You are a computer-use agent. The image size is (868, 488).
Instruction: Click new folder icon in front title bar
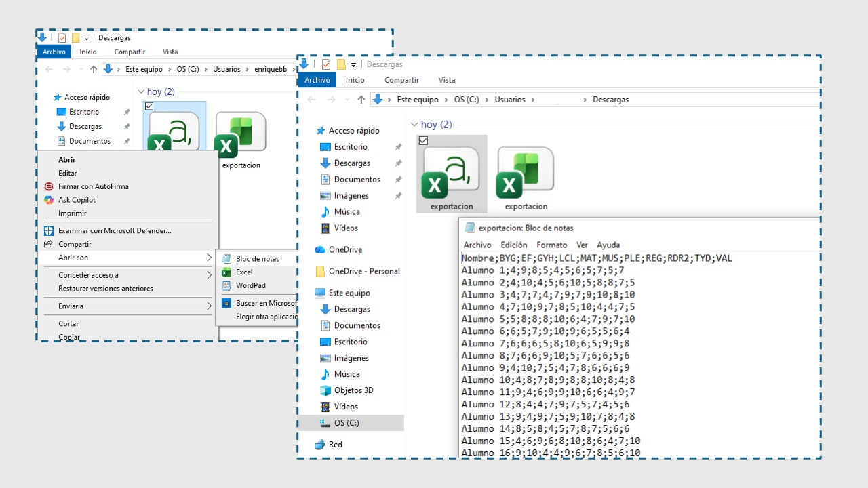click(341, 64)
